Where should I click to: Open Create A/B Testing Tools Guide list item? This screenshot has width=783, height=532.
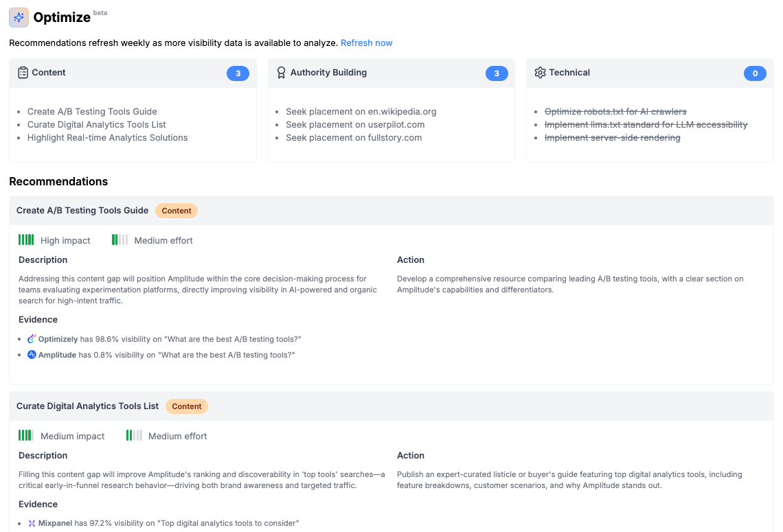coord(92,112)
